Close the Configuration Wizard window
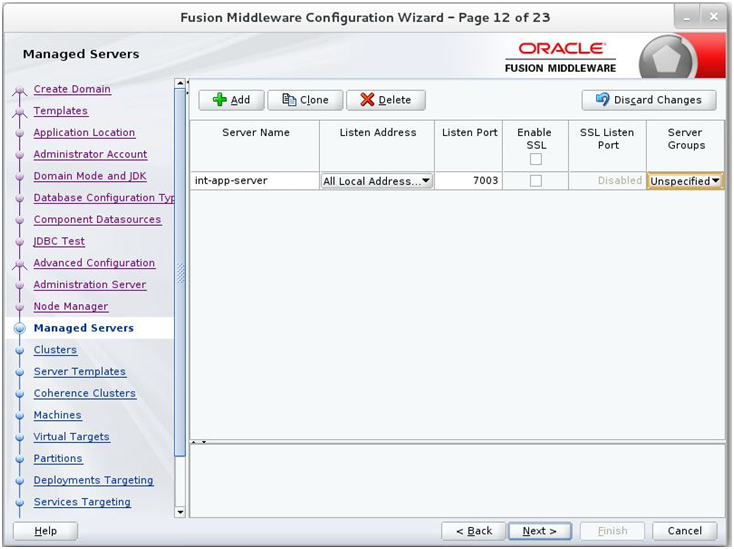The width and height of the screenshot is (734, 549). coord(713,17)
